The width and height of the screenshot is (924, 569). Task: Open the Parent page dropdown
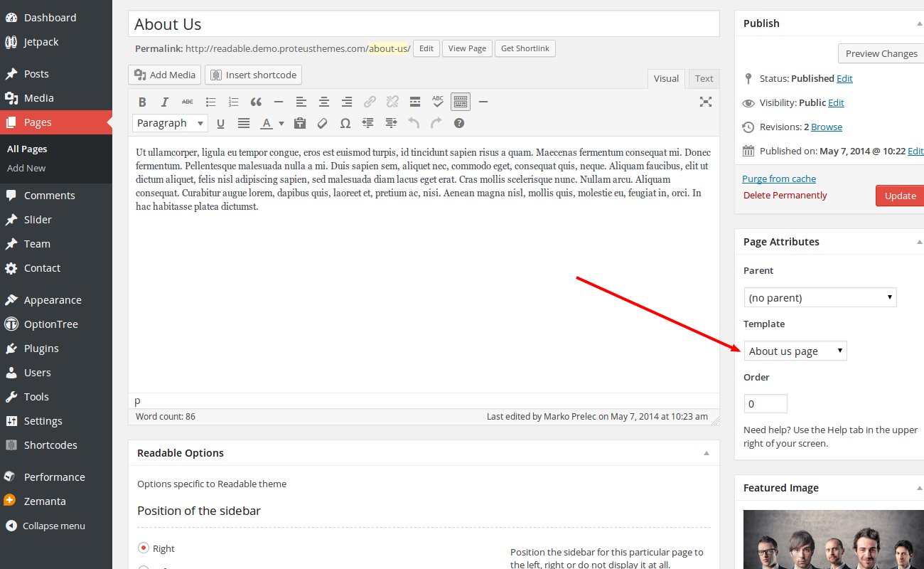(x=820, y=297)
